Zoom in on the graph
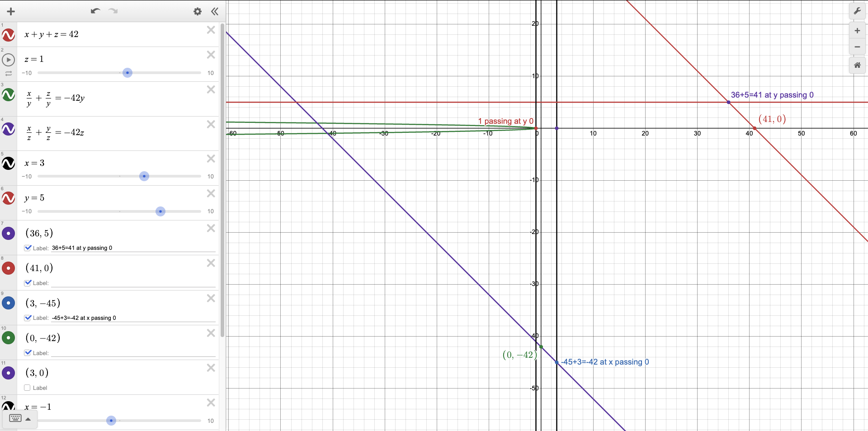This screenshot has height=431, width=868. pos(857,31)
